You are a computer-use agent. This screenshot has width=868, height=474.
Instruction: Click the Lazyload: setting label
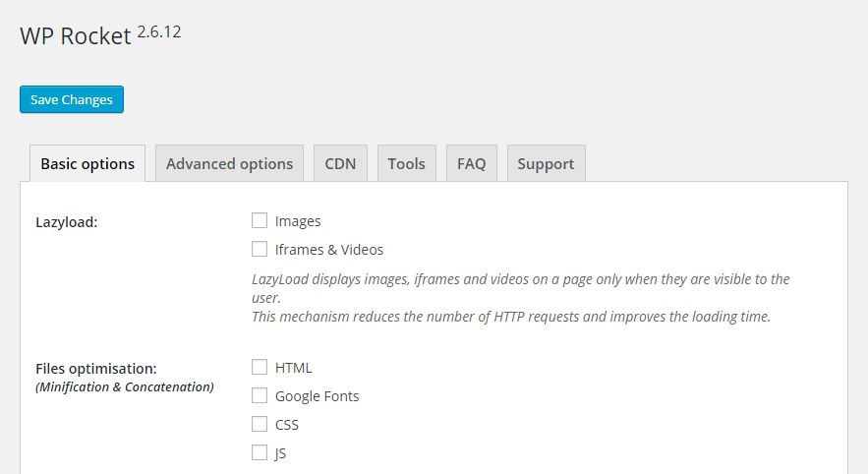click(67, 222)
